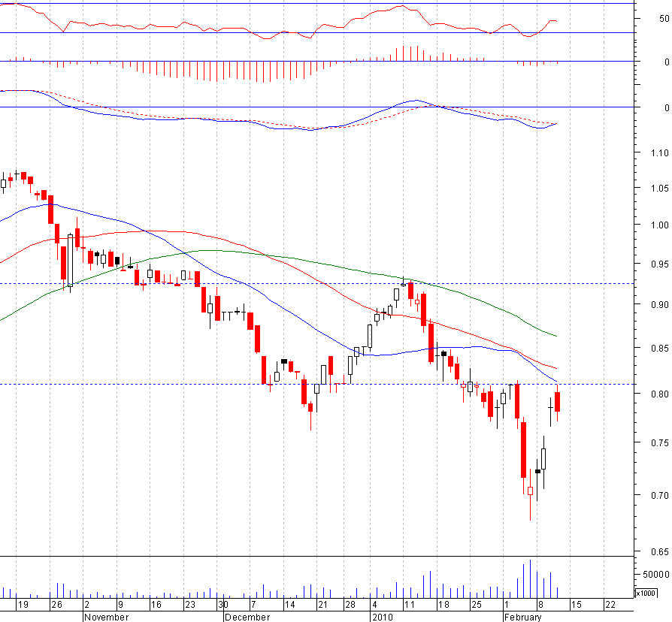Viewport: 672px width, 622px height.
Task: Click the date label 26 on the time axis
Action: 56,605
